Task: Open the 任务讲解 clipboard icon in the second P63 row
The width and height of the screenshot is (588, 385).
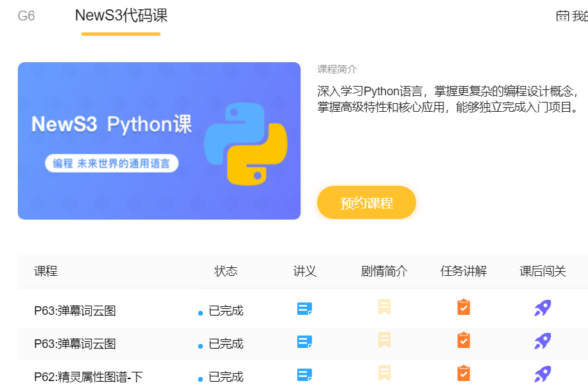Action: coord(464,340)
